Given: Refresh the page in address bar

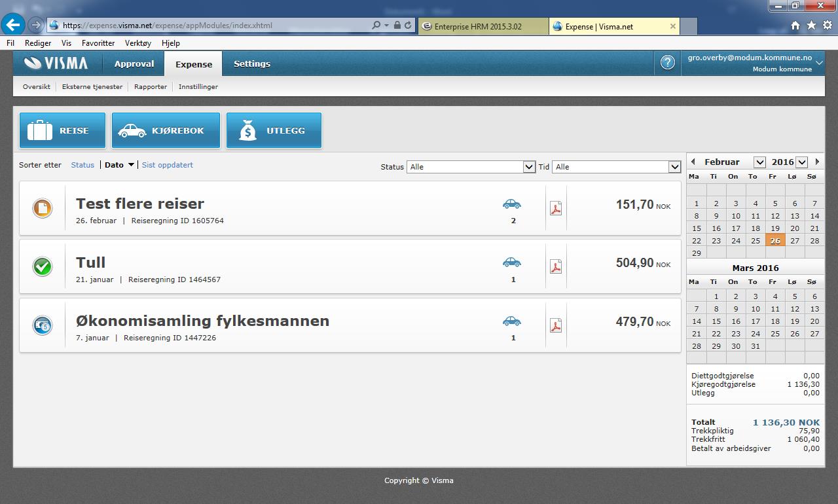Looking at the screenshot, I should (408, 26).
